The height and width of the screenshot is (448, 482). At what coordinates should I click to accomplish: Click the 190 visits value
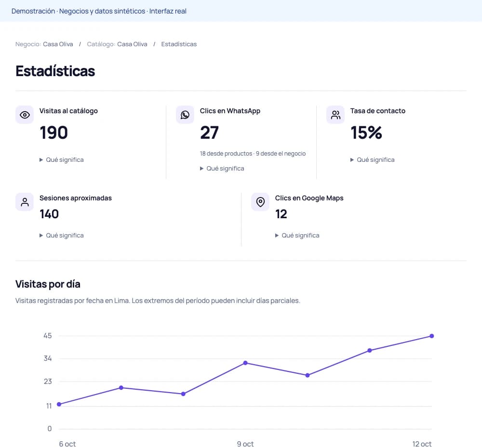point(54,132)
